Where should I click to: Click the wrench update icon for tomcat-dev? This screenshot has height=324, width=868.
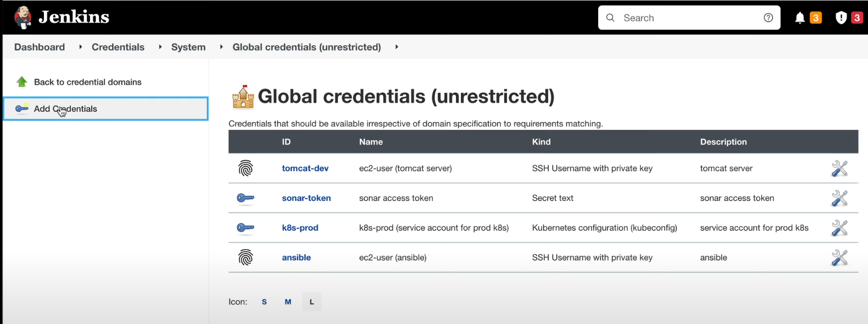click(x=839, y=168)
